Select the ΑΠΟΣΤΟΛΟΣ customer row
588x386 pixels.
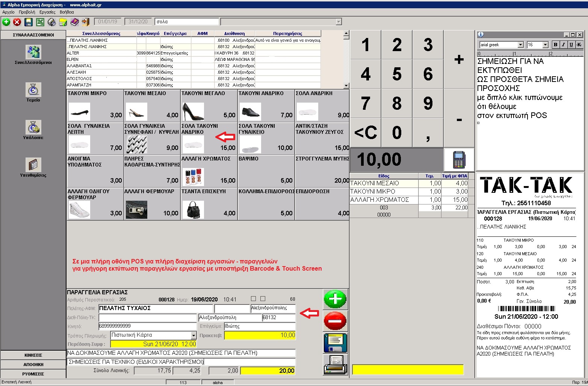click(x=193, y=79)
